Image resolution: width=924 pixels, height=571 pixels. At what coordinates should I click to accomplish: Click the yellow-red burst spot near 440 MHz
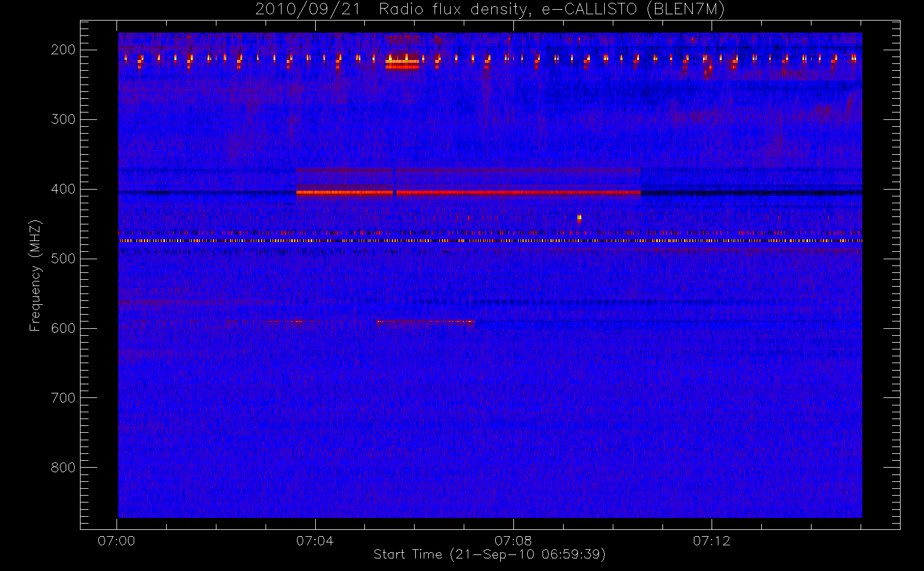[579, 218]
